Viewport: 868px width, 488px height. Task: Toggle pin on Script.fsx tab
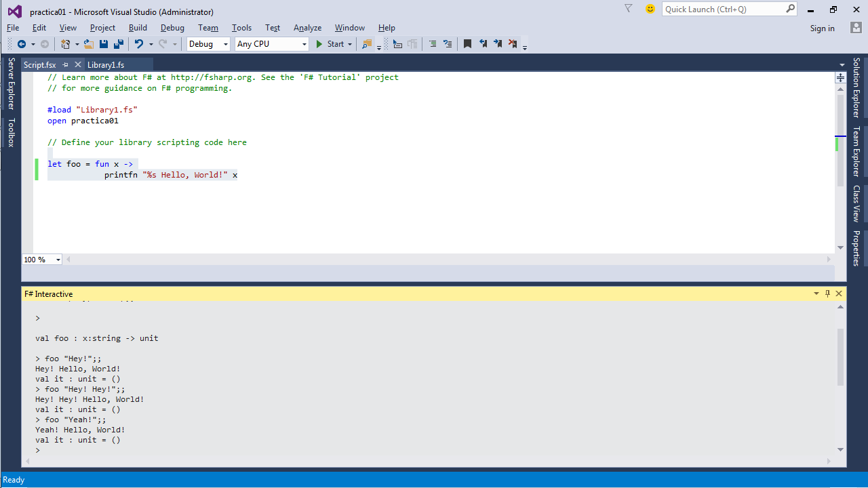(x=66, y=65)
